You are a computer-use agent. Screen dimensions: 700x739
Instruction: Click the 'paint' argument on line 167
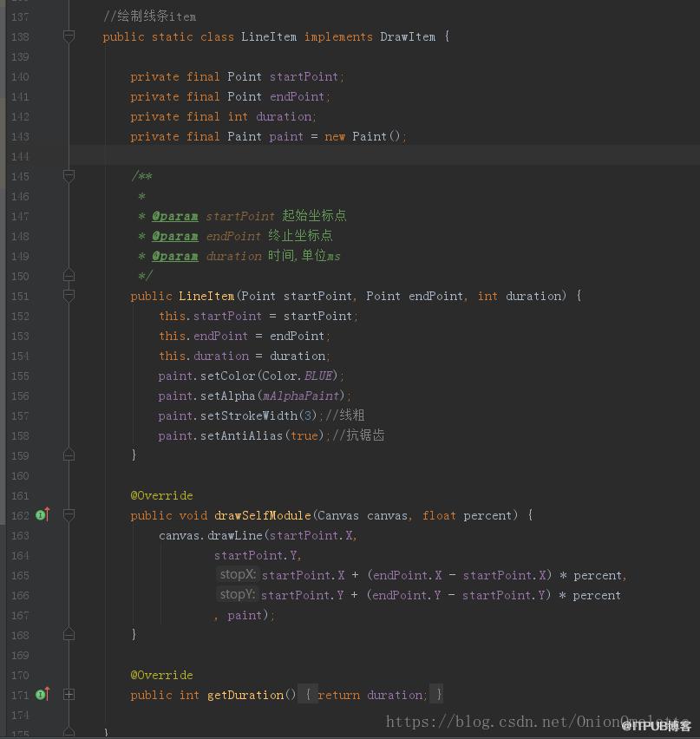[x=244, y=615]
